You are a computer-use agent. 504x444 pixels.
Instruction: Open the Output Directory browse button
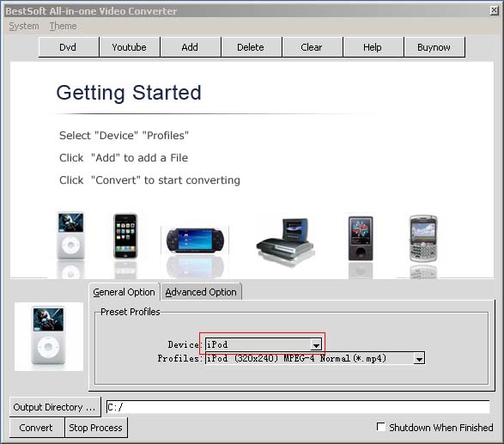[55, 407]
